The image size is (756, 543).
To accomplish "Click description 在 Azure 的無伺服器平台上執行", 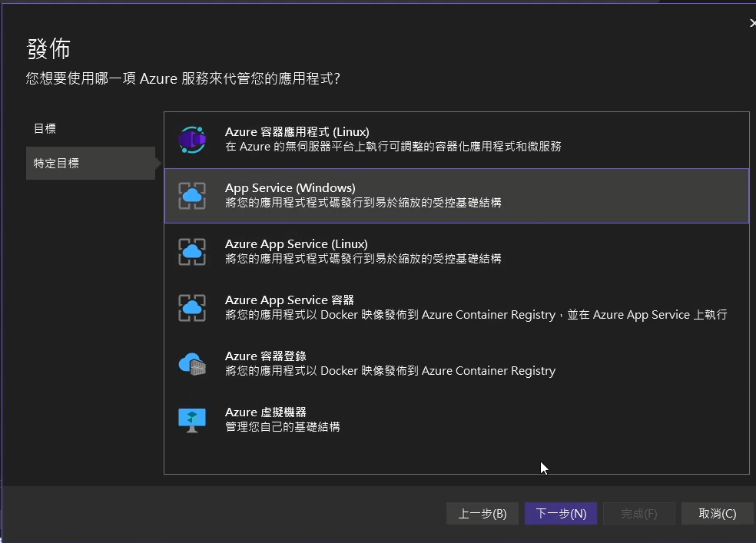I will [393, 147].
